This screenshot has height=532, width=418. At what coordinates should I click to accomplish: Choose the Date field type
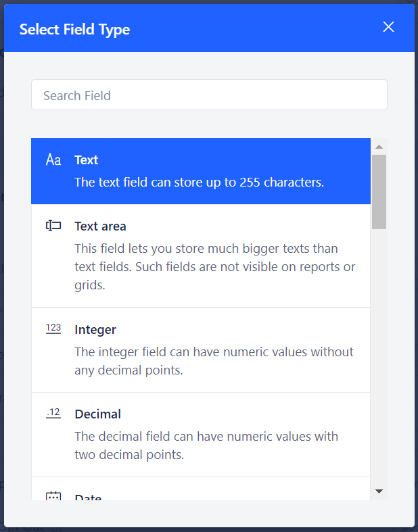201,489
